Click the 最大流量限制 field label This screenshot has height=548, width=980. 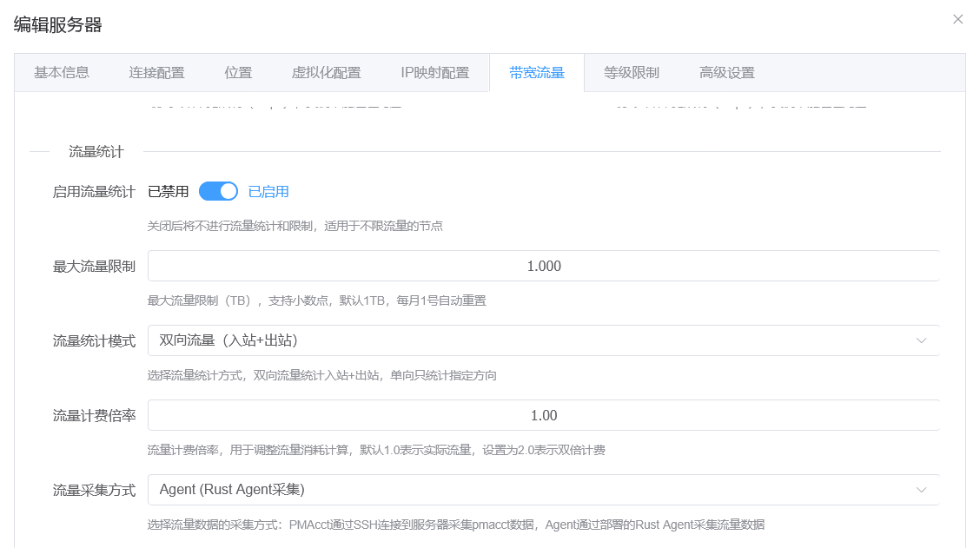(x=94, y=267)
